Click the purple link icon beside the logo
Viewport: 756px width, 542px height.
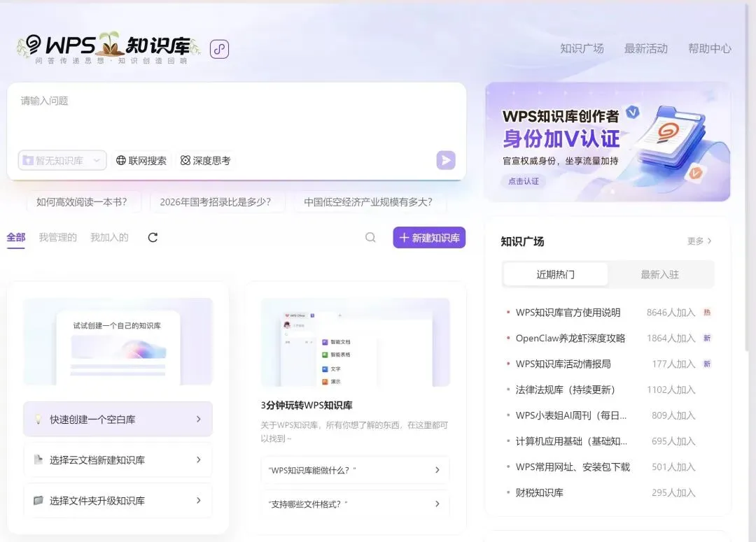point(219,49)
